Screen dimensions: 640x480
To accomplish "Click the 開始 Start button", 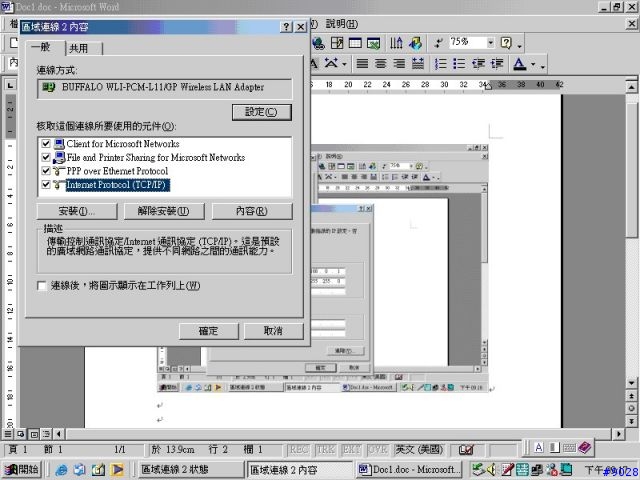I will [22, 469].
